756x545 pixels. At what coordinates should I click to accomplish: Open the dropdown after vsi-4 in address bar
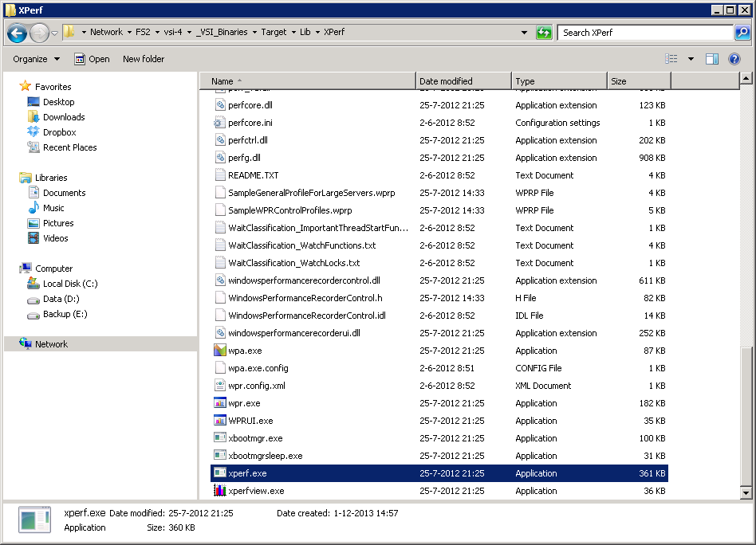point(189,33)
